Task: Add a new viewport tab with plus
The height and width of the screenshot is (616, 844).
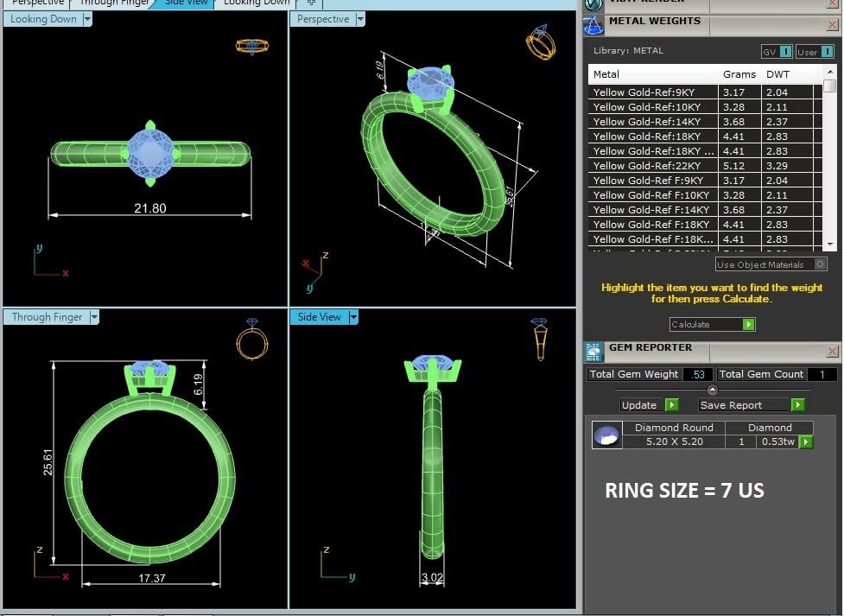Action: [x=311, y=3]
